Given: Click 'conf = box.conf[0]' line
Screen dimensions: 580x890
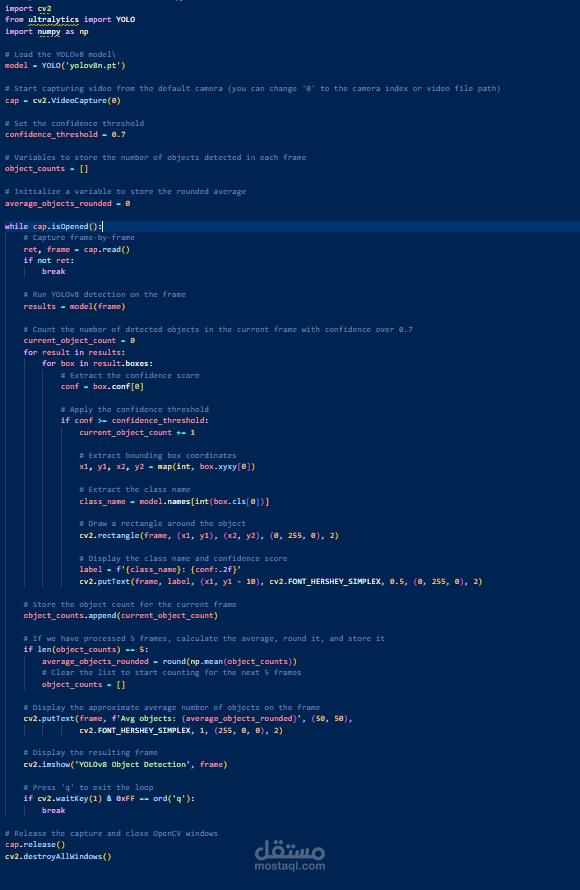Looking at the screenshot, I should pyautogui.click(x=102, y=387).
